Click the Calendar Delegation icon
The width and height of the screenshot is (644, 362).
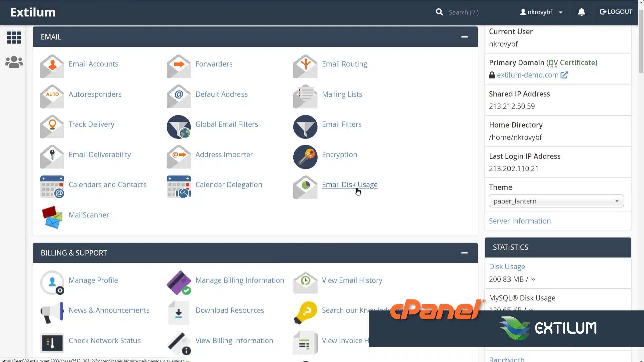tap(178, 187)
